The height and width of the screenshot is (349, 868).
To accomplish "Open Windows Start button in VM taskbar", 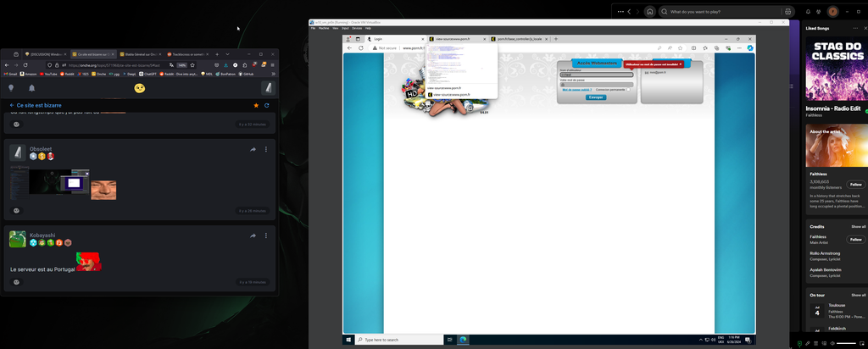I will point(348,340).
